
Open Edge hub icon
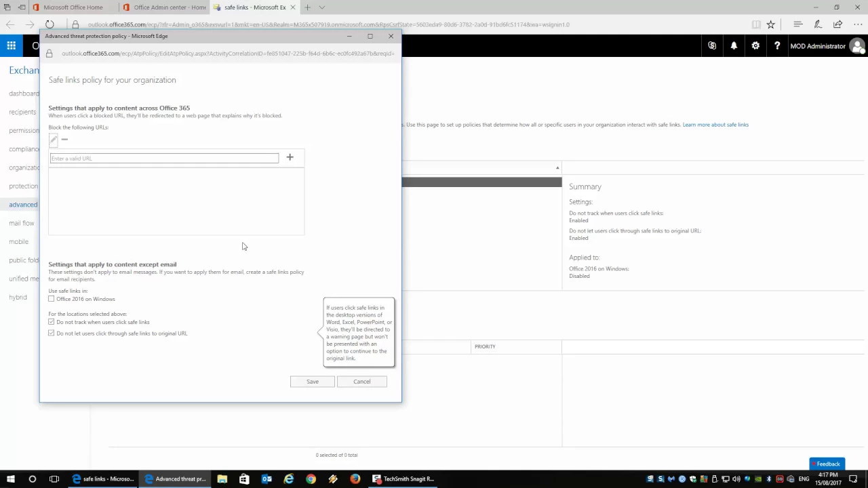(798, 24)
